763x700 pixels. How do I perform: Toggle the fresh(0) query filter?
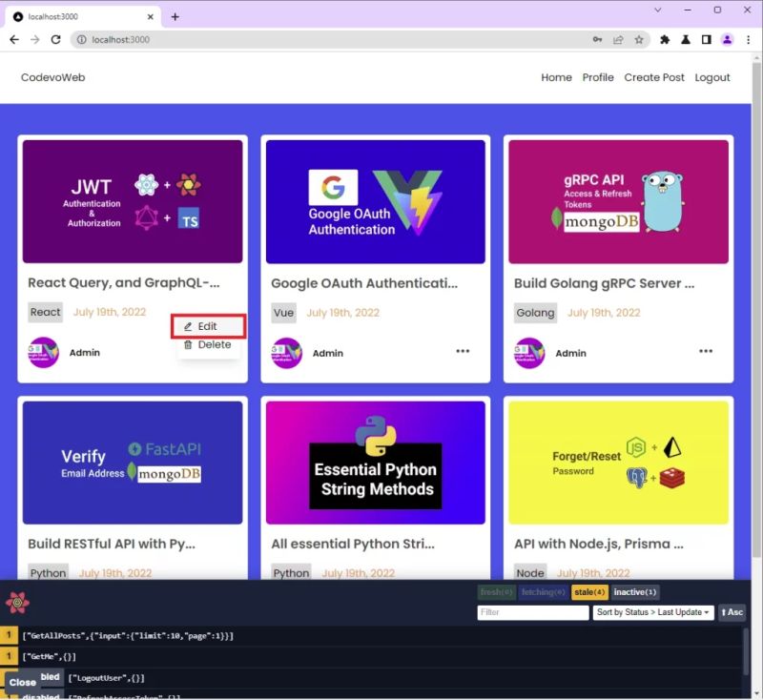point(496,591)
